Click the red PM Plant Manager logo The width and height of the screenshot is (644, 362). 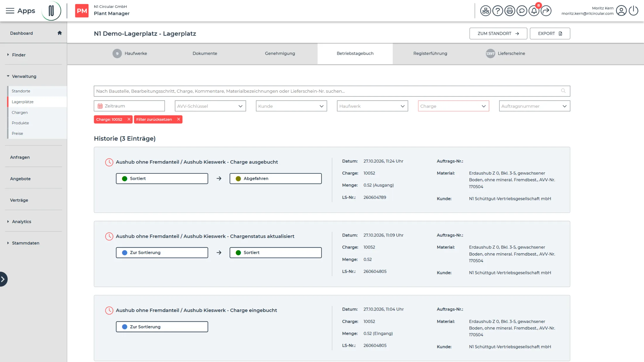(82, 11)
